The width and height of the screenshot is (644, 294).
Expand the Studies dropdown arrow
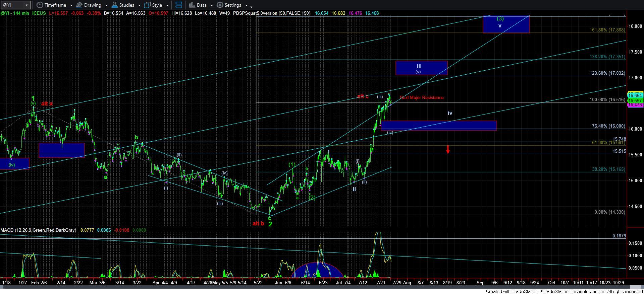click(139, 5)
